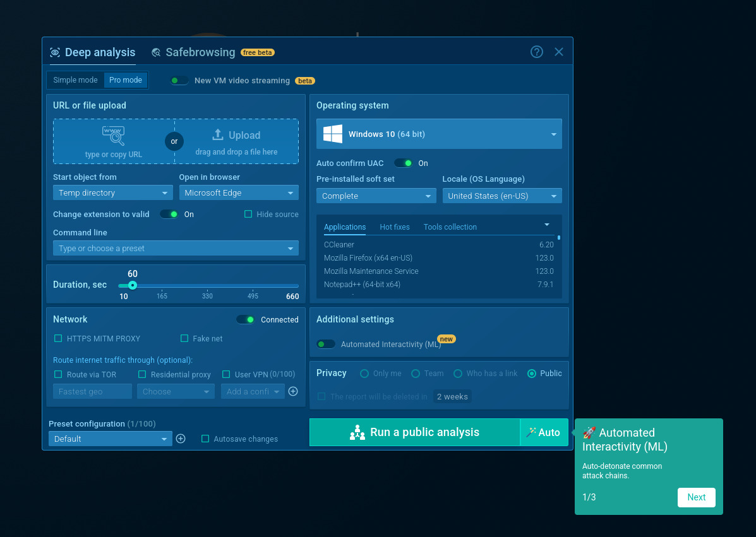
Task: Click the people icon on Run button
Action: coord(357,432)
